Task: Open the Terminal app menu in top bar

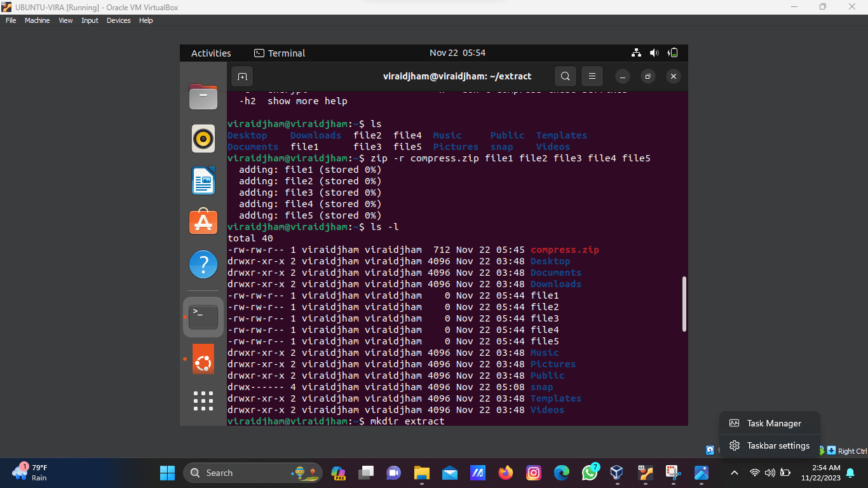Action: [x=280, y=53]
